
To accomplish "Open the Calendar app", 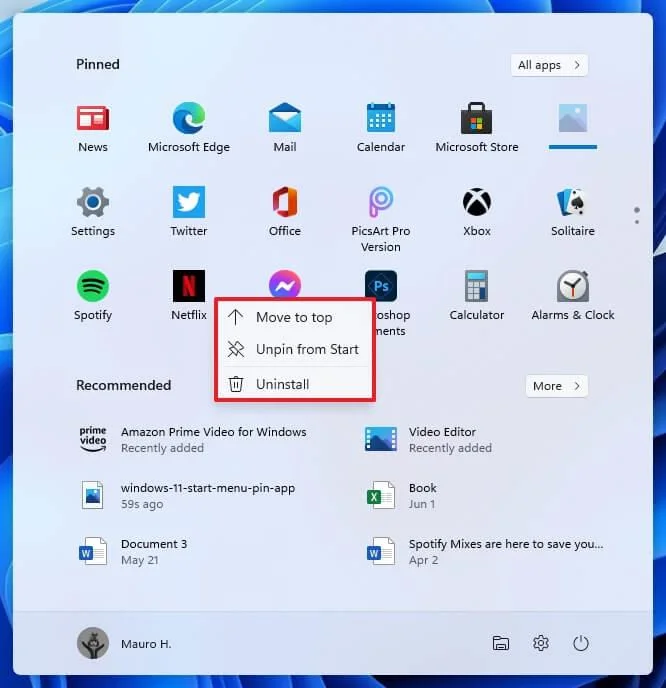I will tap(381, 127).
